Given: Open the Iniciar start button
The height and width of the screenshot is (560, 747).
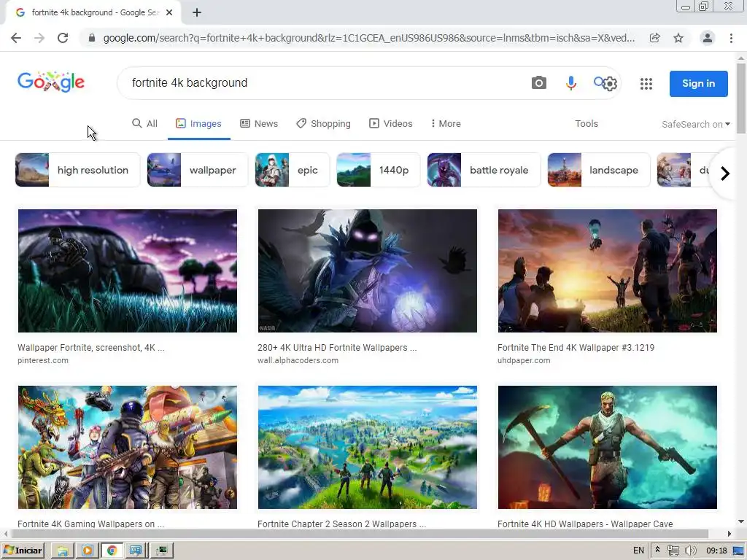Looking at the screenshot, I should 23,551.
